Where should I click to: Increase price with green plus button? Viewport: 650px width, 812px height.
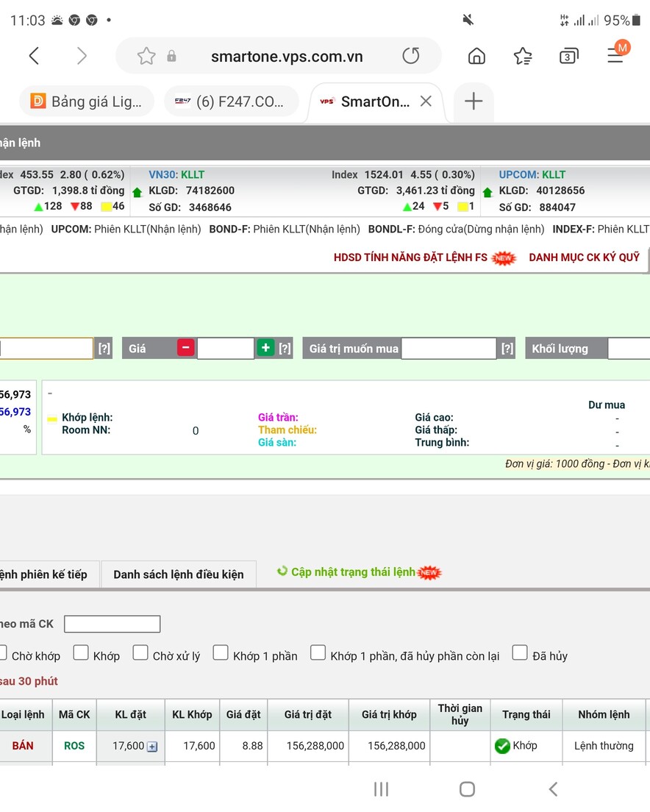(265, 348)
